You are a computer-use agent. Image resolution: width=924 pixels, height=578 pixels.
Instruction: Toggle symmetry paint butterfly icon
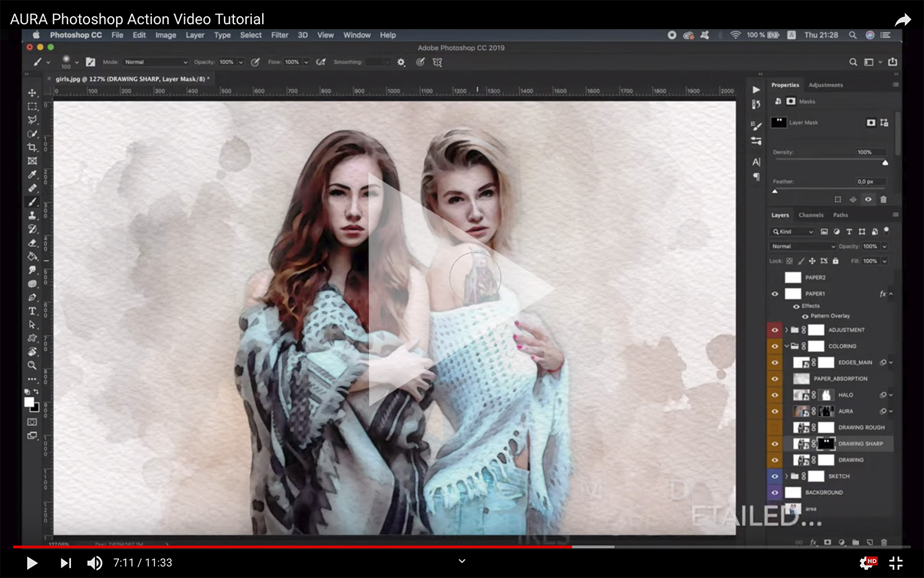click(437, 62)
